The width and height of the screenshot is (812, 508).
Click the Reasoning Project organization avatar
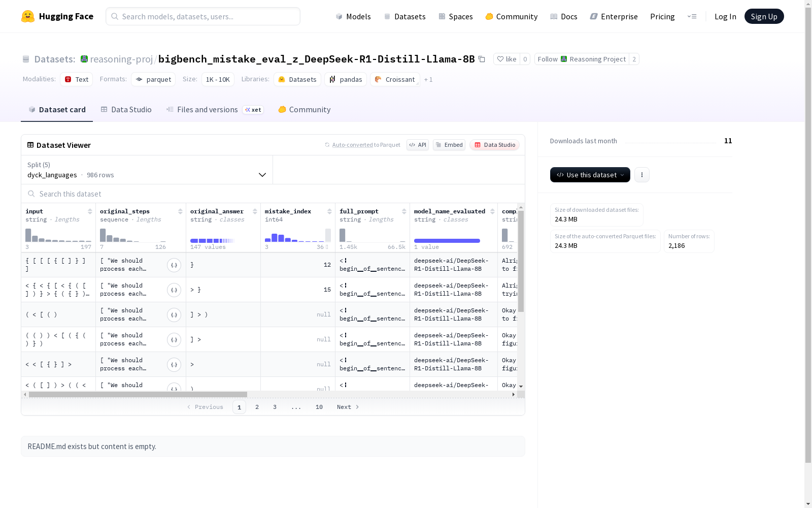(x=564, y=59)
